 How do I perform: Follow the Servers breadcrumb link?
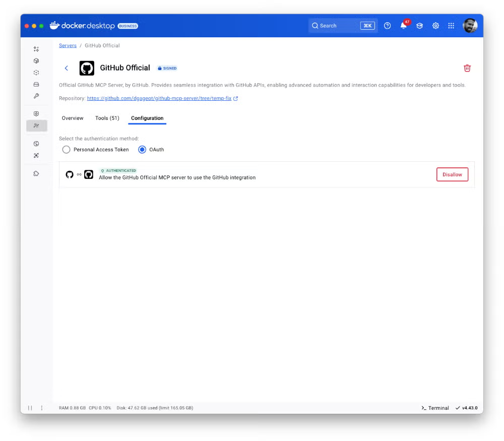pos(68,46)
